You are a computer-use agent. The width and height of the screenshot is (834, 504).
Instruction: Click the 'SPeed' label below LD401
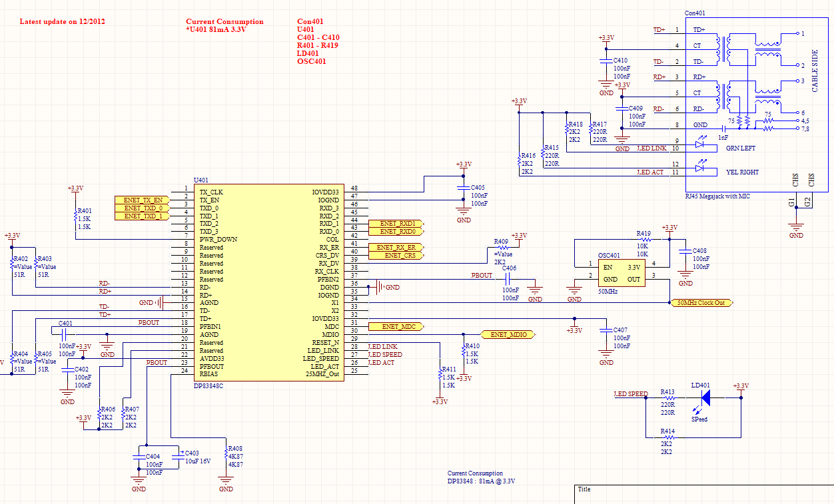point(699,419)
